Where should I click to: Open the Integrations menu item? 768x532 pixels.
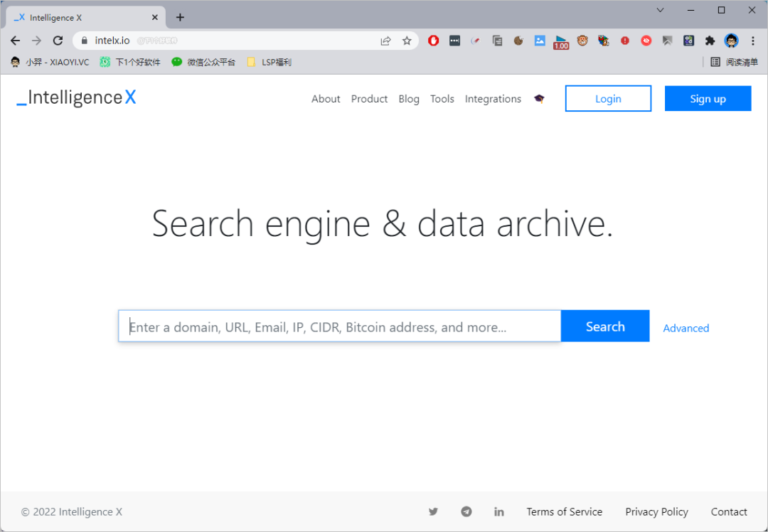493,99
